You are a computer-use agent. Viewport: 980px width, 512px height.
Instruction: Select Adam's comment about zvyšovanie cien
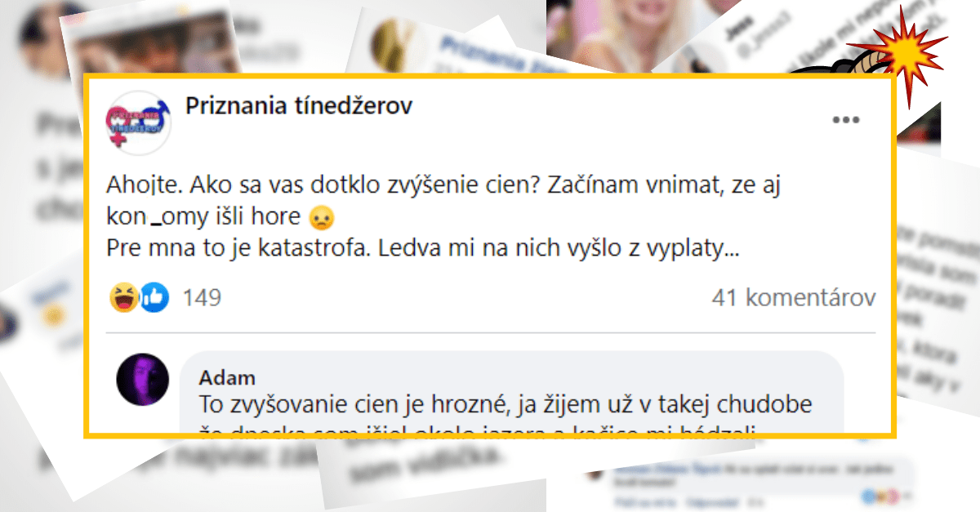(x=511, y=395)
